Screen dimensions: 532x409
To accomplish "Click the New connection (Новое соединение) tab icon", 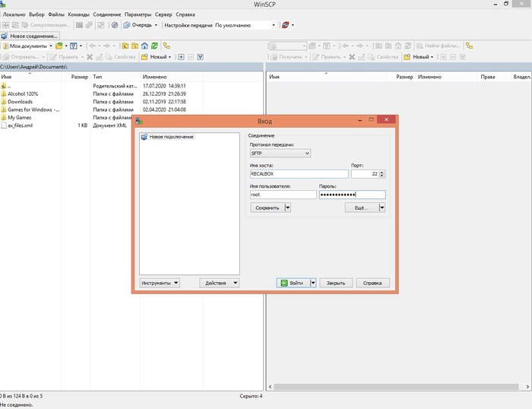I will 5,36.
